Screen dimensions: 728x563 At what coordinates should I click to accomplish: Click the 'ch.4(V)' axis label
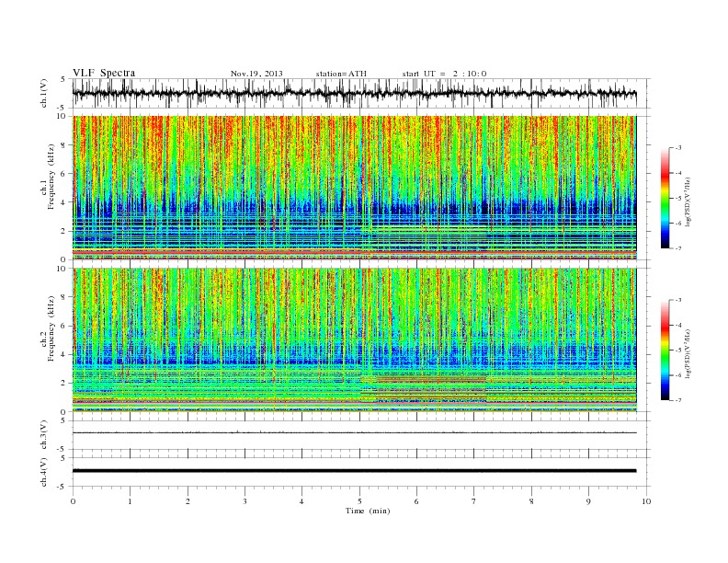(44, 473)
